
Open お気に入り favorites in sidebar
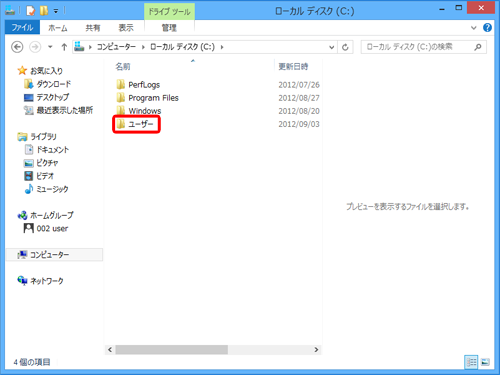point(40,71)
